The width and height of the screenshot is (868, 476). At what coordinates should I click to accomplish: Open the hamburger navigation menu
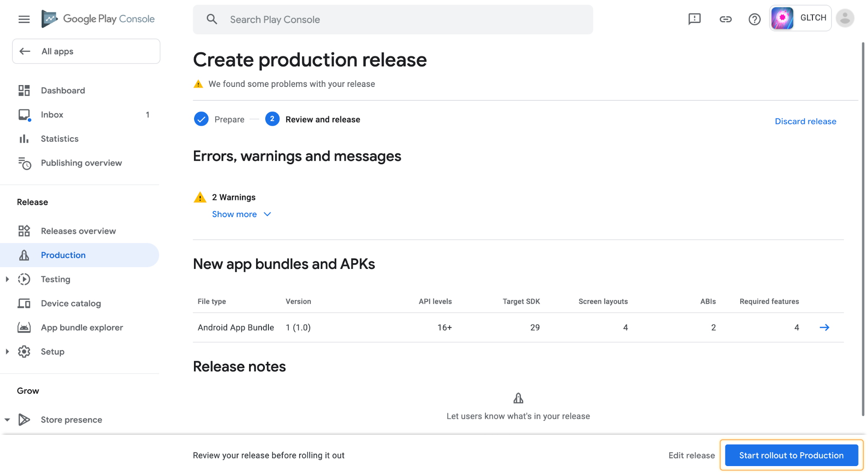[x=24, y=19]
